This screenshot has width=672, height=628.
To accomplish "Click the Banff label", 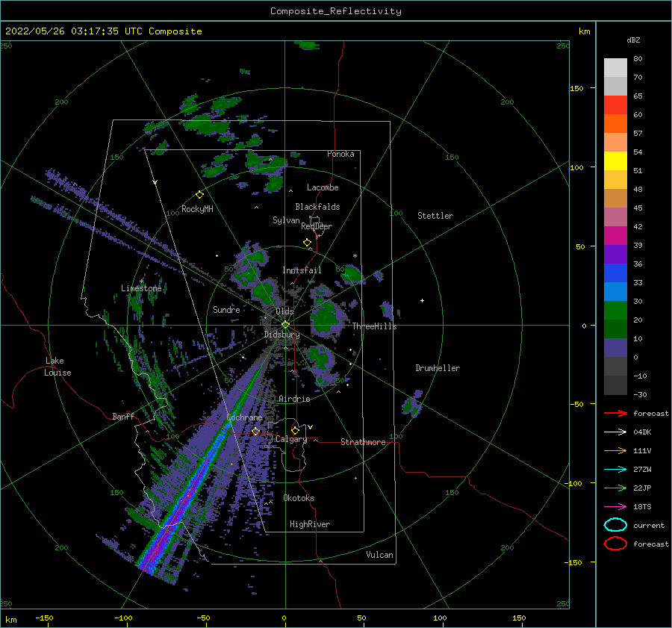I will [123, 416].
